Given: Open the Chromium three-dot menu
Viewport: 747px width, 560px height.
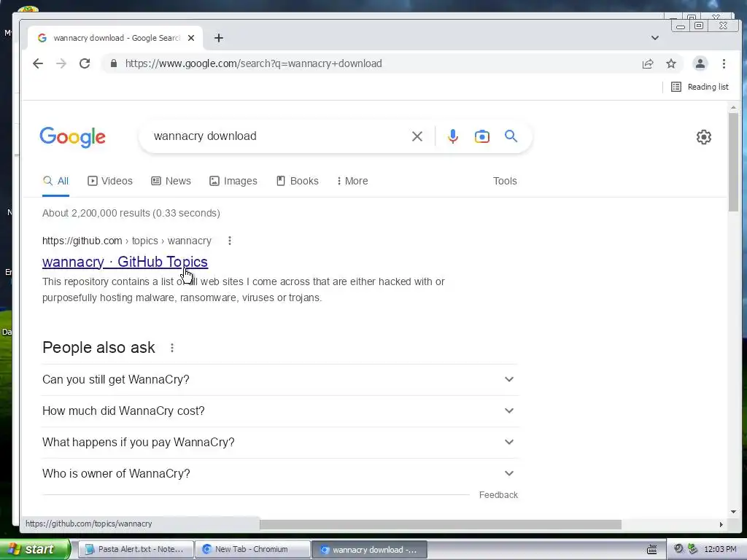Looking at the screenshot, I should coord(724,63).
